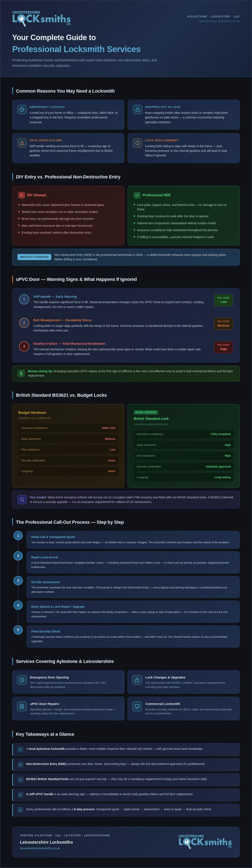The height and width of the screenshot is (868, 252).
Task: Click the padlock icon on Snapped Key card
Action: pos(137,110)
